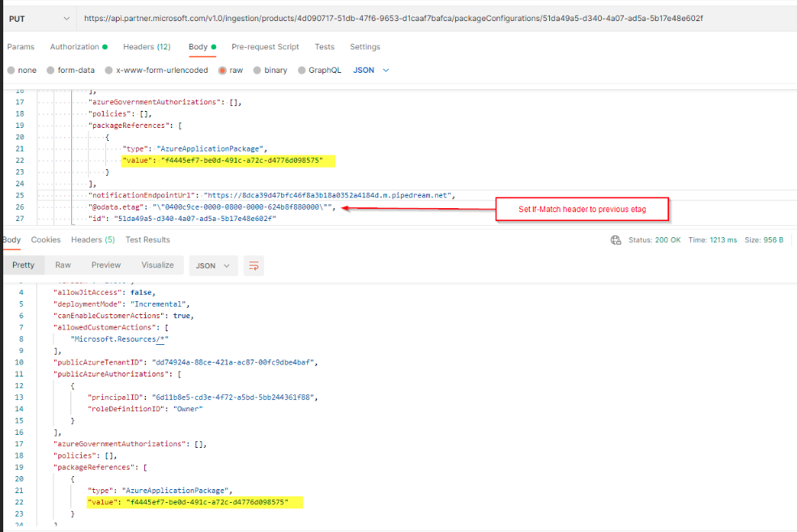Select the GraphQL body type
The height and width of the screenshot is (532, 797).
click(320, 70)
